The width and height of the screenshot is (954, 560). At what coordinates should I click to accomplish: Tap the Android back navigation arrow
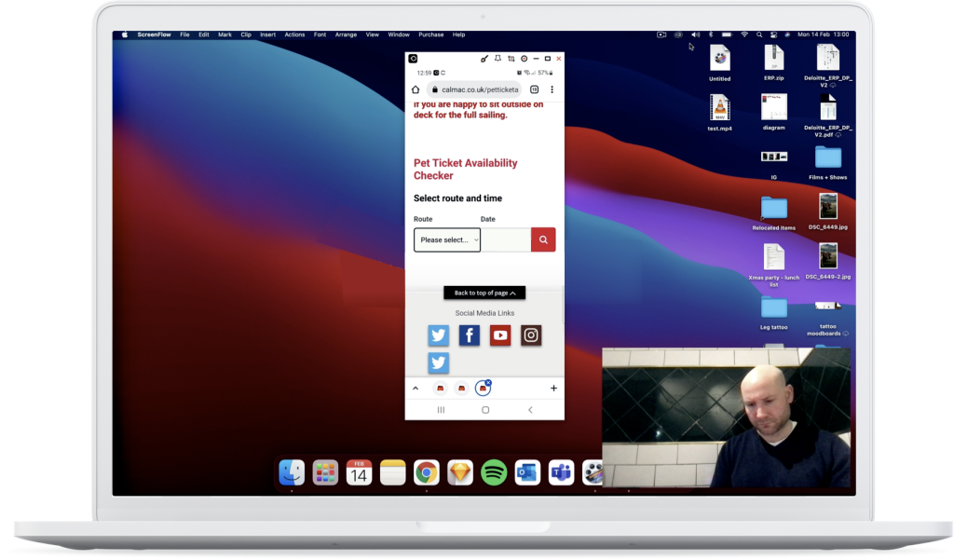click(530, 409)
